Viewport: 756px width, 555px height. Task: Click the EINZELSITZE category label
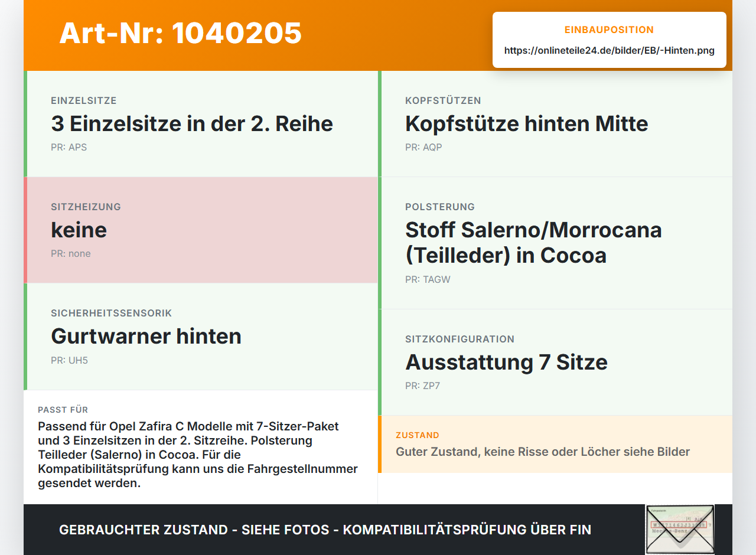(x=84, y=100)
